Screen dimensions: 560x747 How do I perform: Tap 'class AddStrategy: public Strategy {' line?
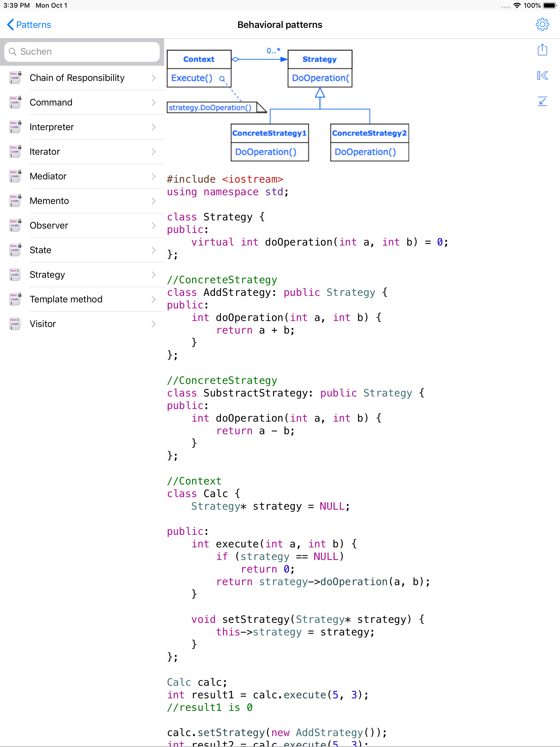pos(277,293)
